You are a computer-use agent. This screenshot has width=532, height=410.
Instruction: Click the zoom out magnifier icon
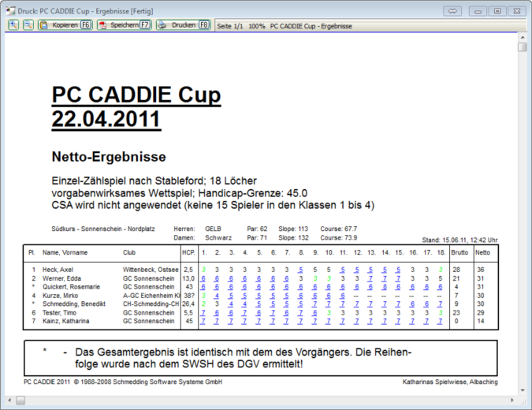(x=28, y=25)
